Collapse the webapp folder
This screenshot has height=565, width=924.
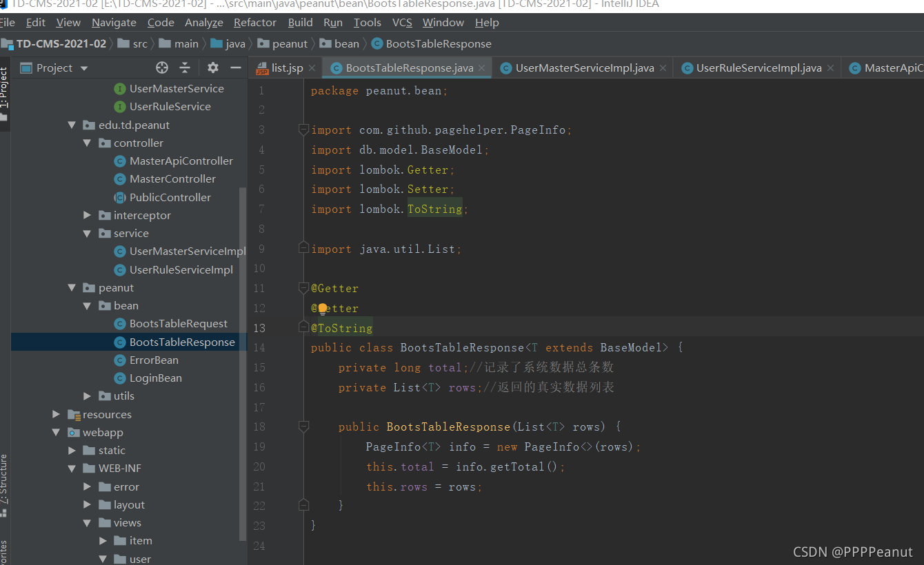click(56, 432)
